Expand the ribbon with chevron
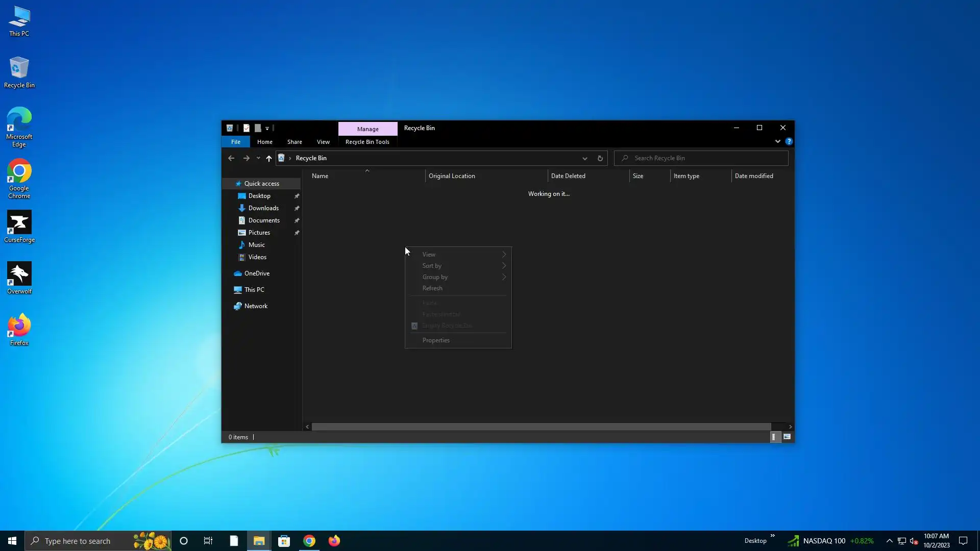Image resolution: width=980 pixels, height=551 pixels. click(778, 142)
